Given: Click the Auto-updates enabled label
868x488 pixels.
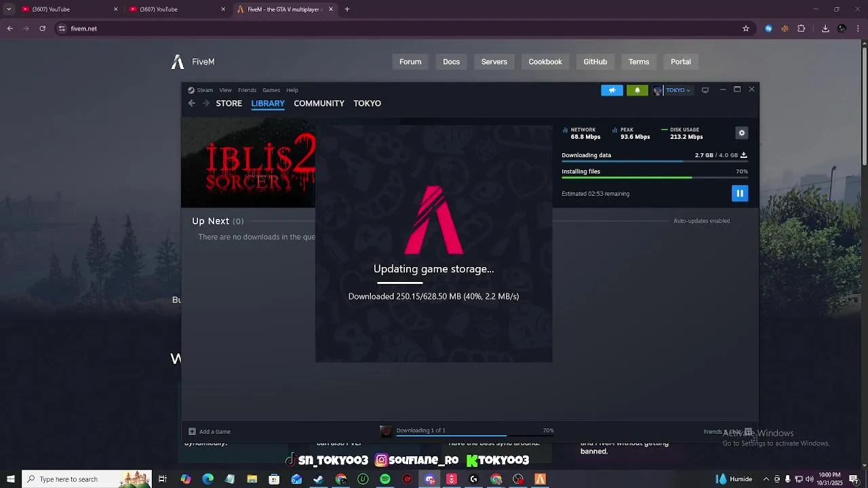Looking at the screenshot, I should (701, 221).
